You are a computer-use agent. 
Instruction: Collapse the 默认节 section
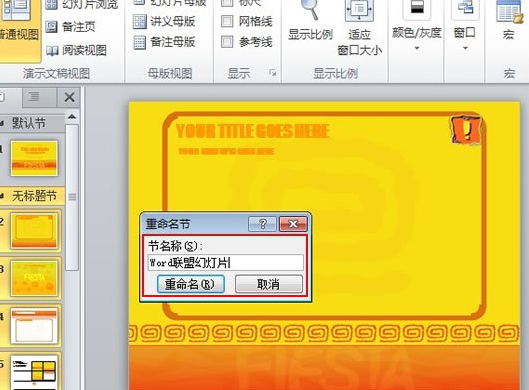point(3,123)
